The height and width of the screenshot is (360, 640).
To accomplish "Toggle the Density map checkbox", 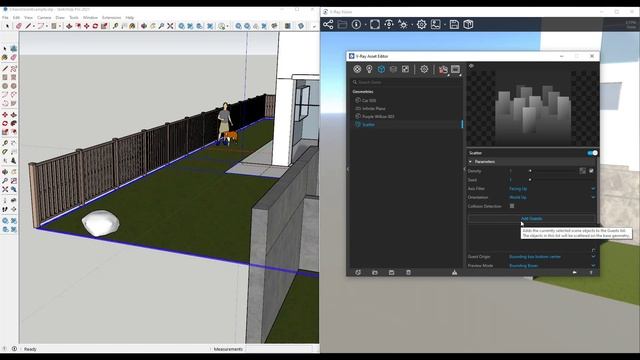I will 591,171.
